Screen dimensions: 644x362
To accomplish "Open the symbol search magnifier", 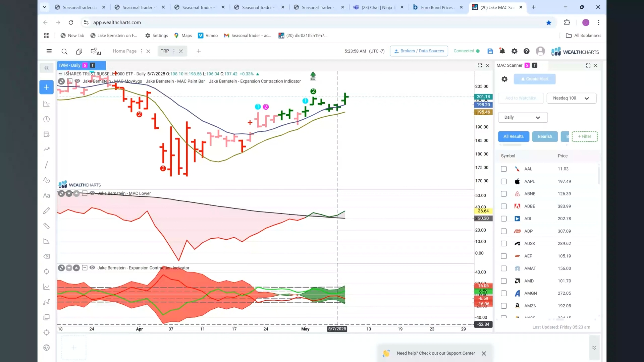I will tap(64, 52).
